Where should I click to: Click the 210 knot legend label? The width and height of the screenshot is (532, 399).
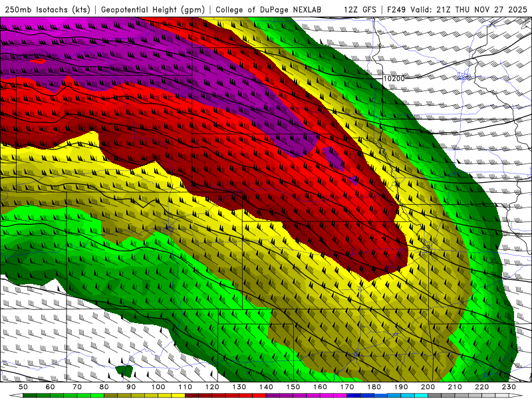point(455,387)
